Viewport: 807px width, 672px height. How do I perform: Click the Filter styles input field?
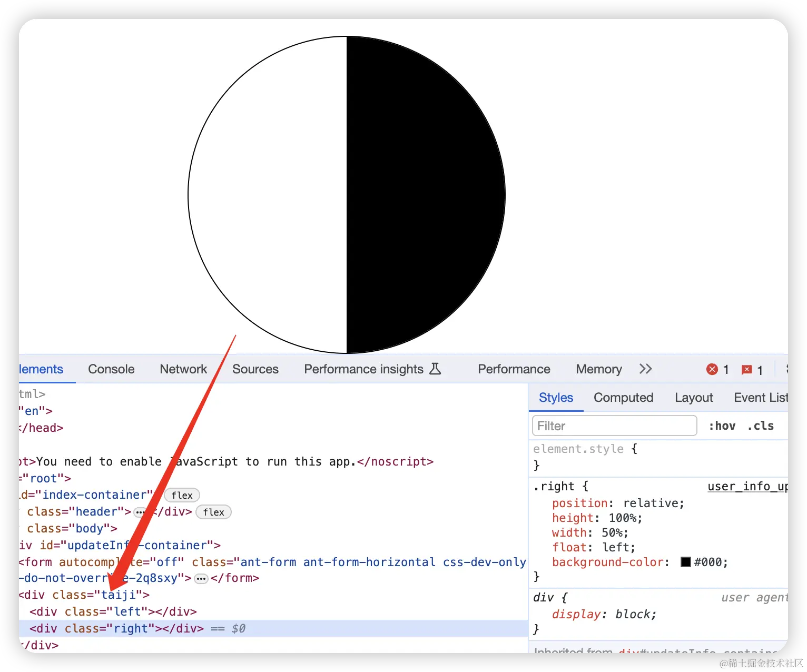(615, 426)
